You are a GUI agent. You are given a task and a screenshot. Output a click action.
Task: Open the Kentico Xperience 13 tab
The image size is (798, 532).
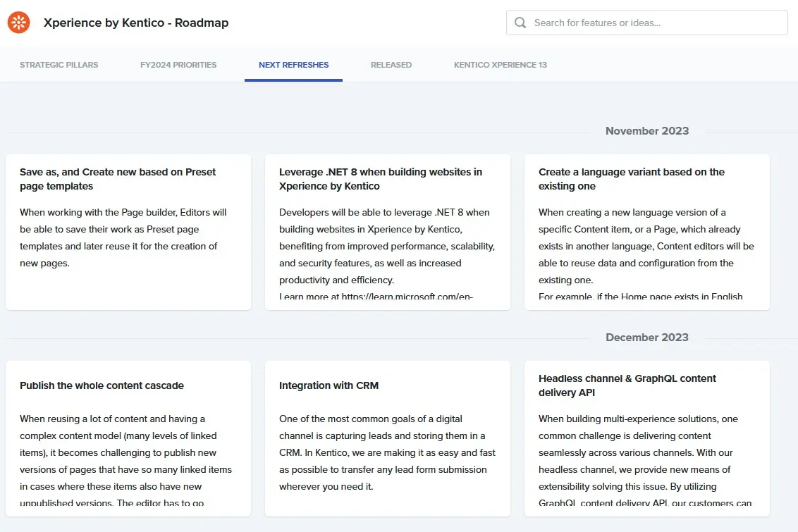[501, 65]
